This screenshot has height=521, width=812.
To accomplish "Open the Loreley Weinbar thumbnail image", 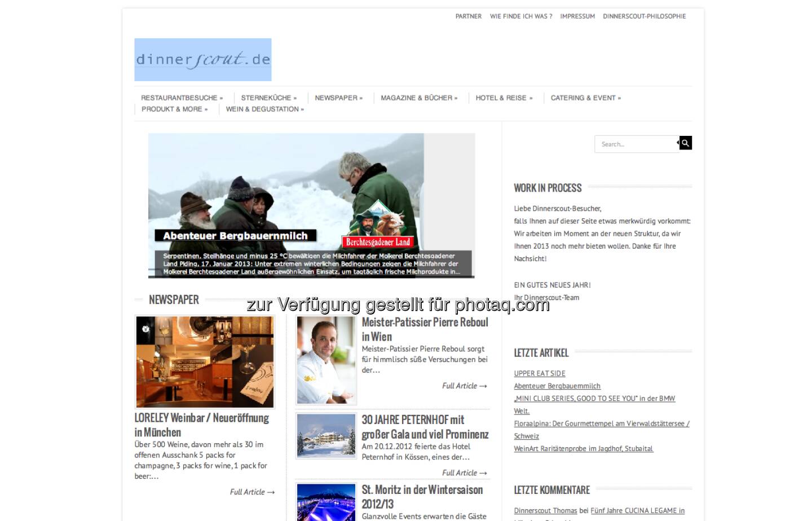I will (x=205, y=361).
